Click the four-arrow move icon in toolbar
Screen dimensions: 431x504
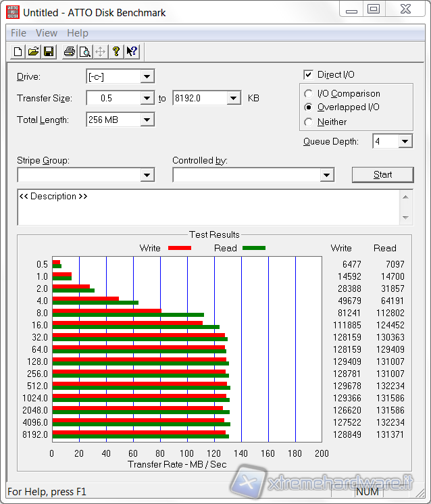coord(100,52)
